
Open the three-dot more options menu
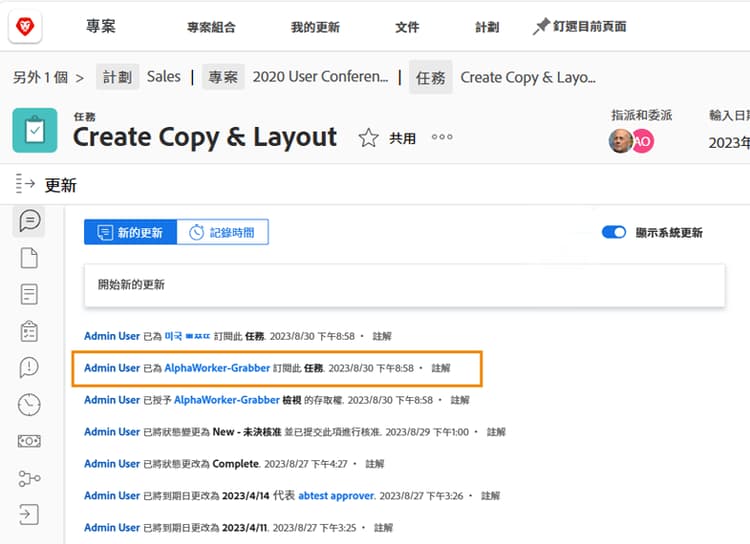point(441,137)
